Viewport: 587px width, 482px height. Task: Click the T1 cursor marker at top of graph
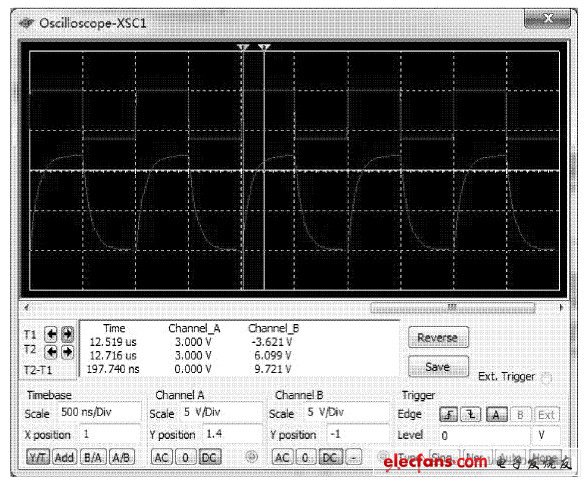243,48
